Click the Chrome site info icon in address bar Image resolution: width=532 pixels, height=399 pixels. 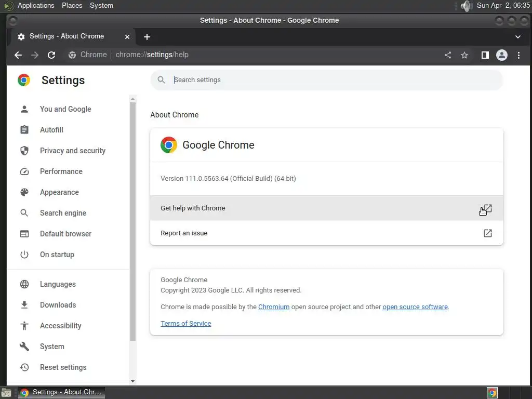72,55
